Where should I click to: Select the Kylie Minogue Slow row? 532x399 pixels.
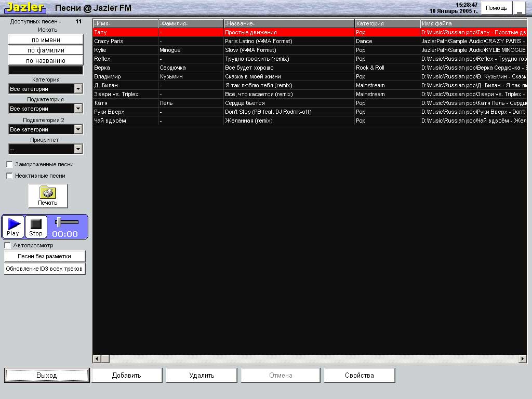click(x=310, y=50)
